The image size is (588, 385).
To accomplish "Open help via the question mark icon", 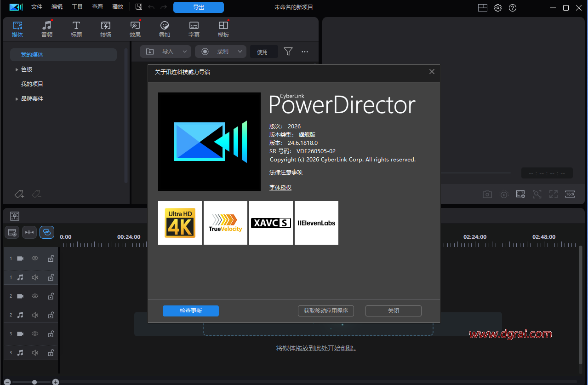I will [513, 8].
